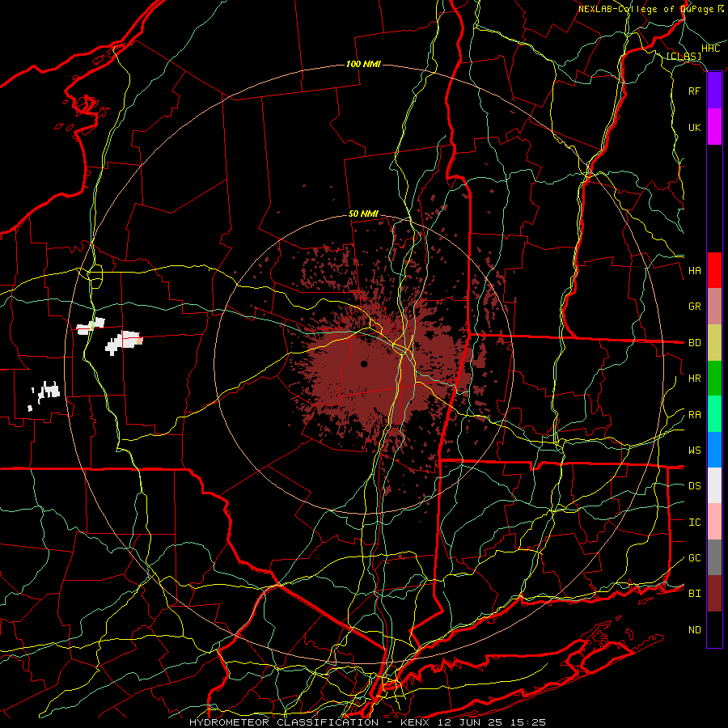This screenshot has height=728, width=728.
Task: Click the WS legend label
Action: click(x=695, y=450)
